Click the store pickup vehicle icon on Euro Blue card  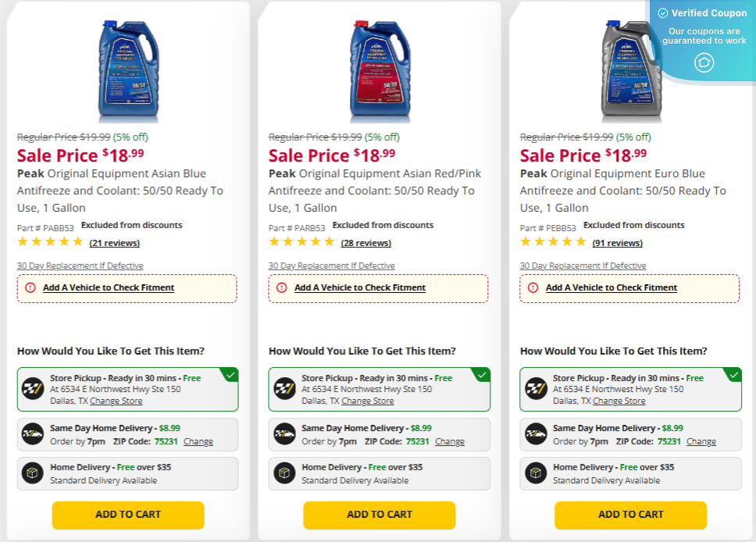537,389
